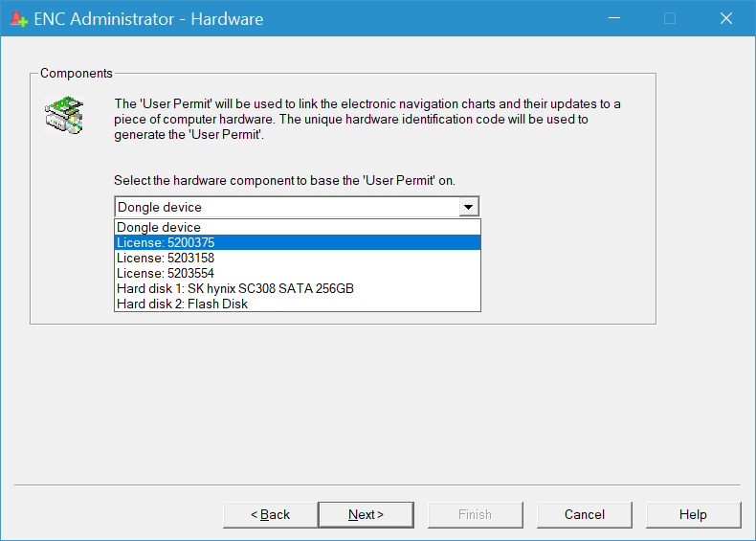Select License: 5200375 option

coord(166,243)
